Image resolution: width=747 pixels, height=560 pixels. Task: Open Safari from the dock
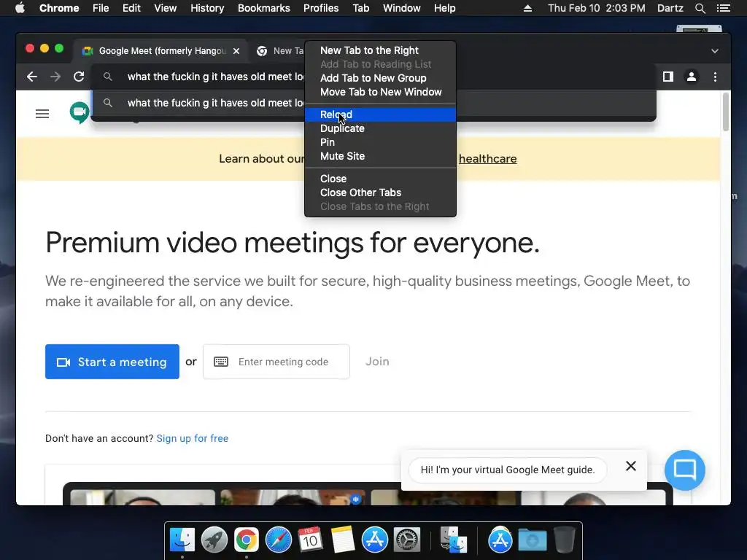[x=278, y=540]
